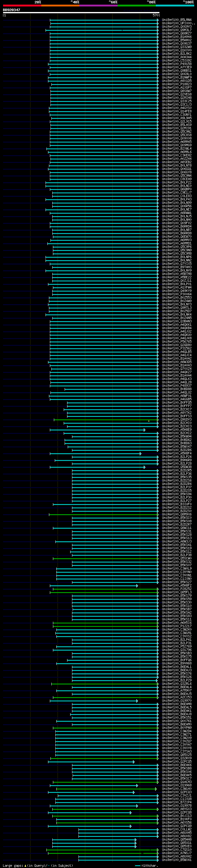Open hit UniRef100_B5WX47
Screen dimensions: 197x868
[x=176, y=447]
